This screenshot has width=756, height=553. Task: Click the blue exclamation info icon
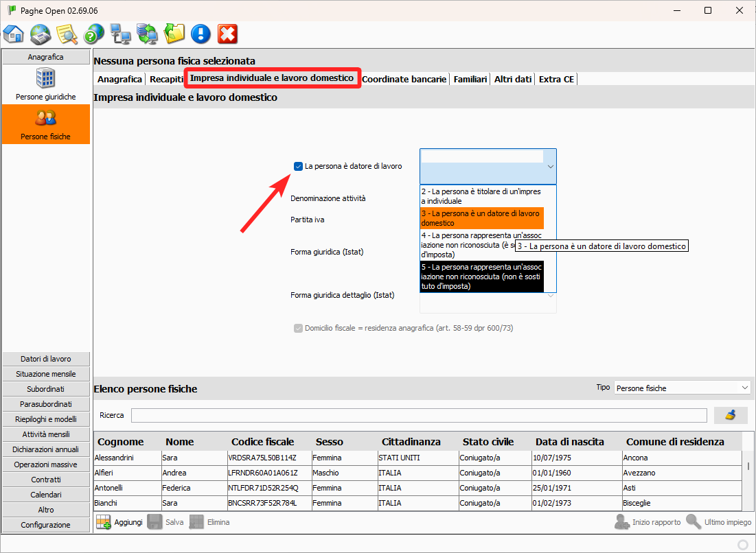pyautogui.click(x=201, y=33)
